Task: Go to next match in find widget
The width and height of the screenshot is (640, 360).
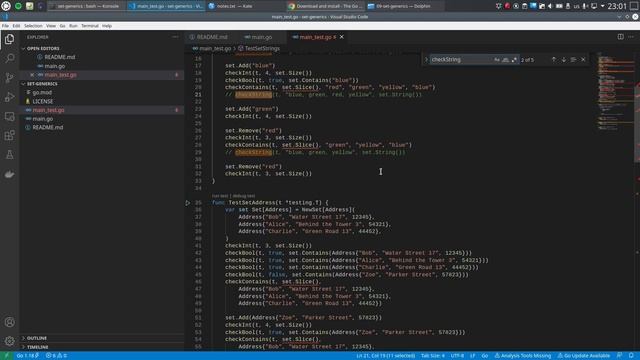Action: coord(564,60)
